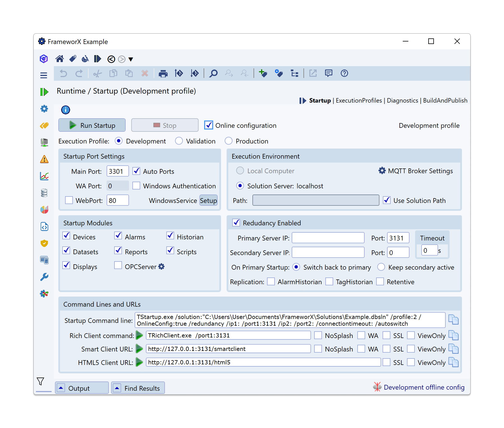Click the Help question mark icon
Screen dimensions: 504x428
tap(344, 73)
